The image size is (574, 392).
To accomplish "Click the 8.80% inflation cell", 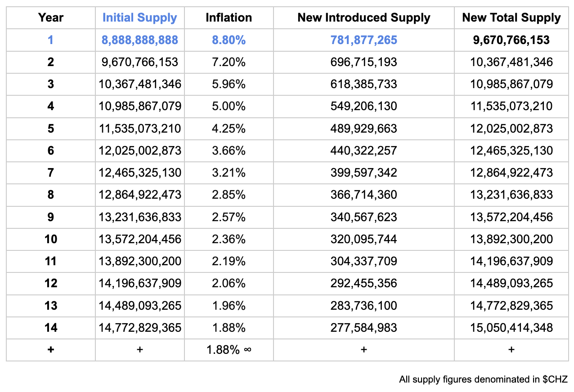I will tap(229, 40).
